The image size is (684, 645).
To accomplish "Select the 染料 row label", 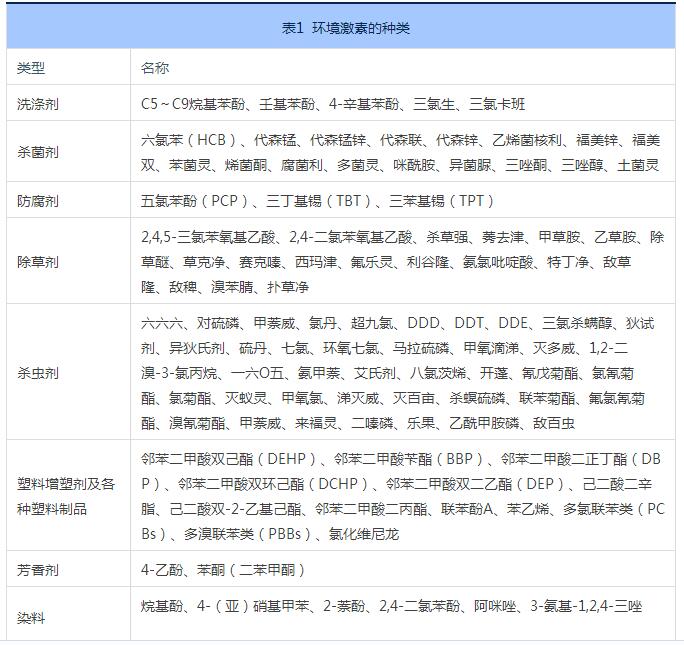I will tap(31, 618).
